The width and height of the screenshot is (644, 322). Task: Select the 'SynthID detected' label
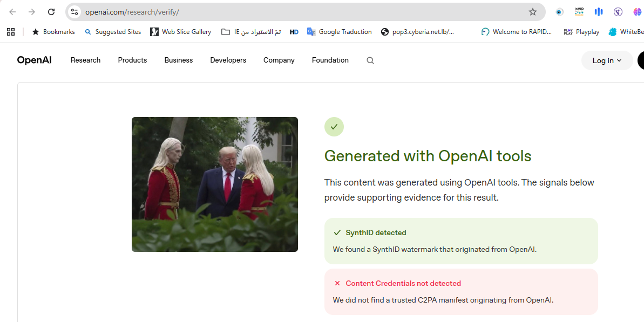tap(376, 232)
